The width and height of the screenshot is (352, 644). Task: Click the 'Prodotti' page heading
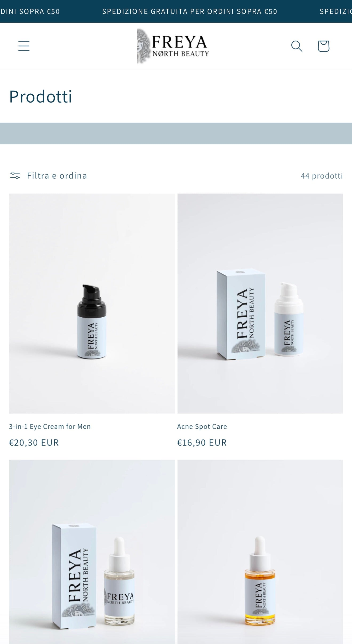(41, 96)
